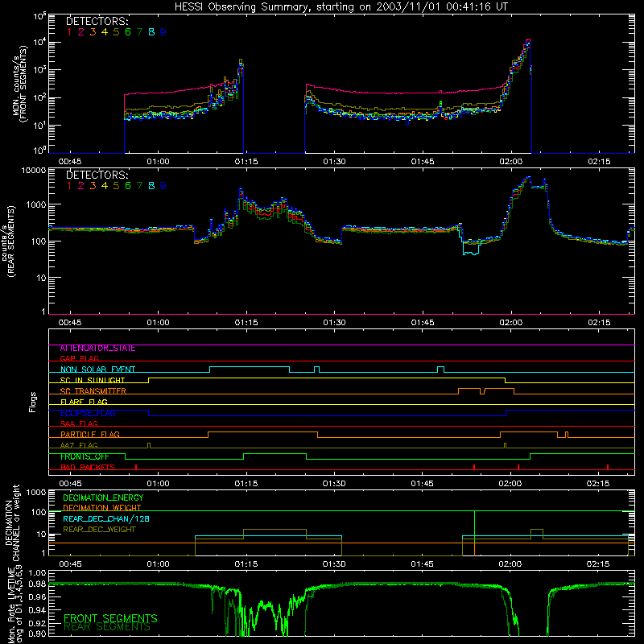644x644 pixels.
Task: Click the 02:15 time tick under the rear segments plot
Action: (x=599, y=323)
